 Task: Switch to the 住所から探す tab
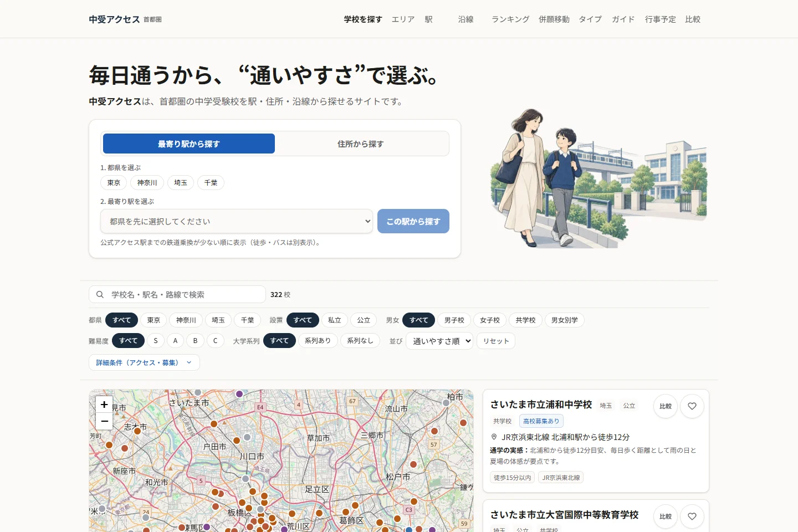point(361,144)
